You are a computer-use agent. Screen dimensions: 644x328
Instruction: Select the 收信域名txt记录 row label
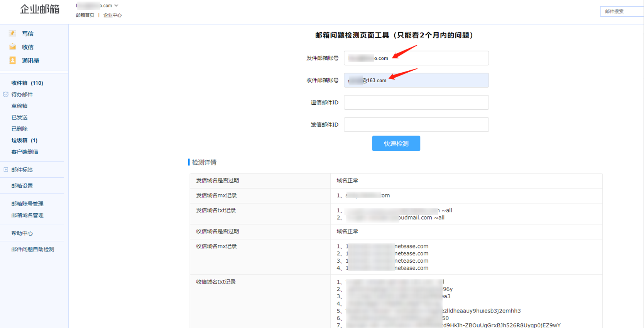click(x=216, y=282)
